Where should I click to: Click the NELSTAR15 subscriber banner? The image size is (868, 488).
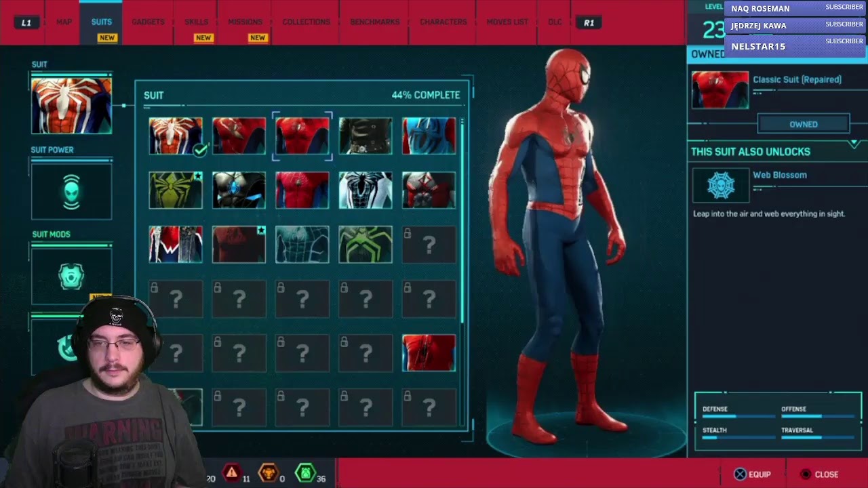796,46
